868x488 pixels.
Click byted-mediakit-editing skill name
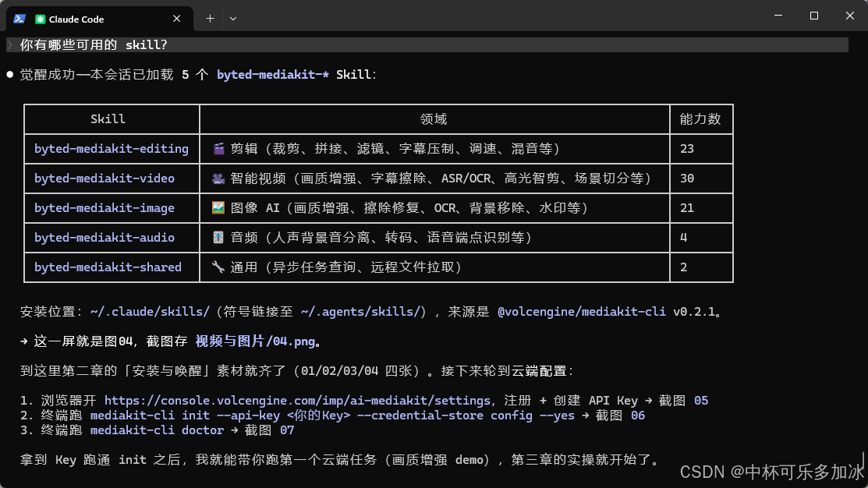[x=112, y=149]
